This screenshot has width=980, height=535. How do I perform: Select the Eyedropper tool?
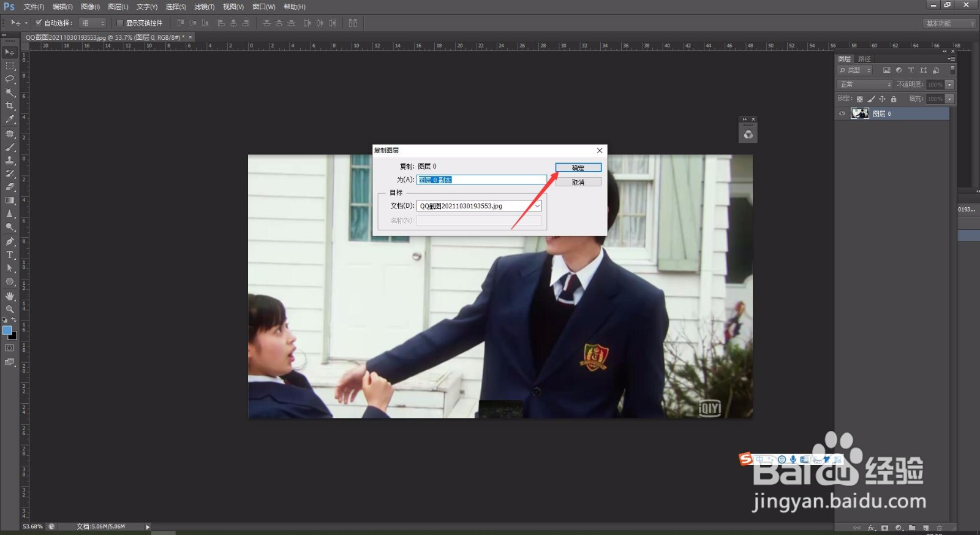coord(10,120)
